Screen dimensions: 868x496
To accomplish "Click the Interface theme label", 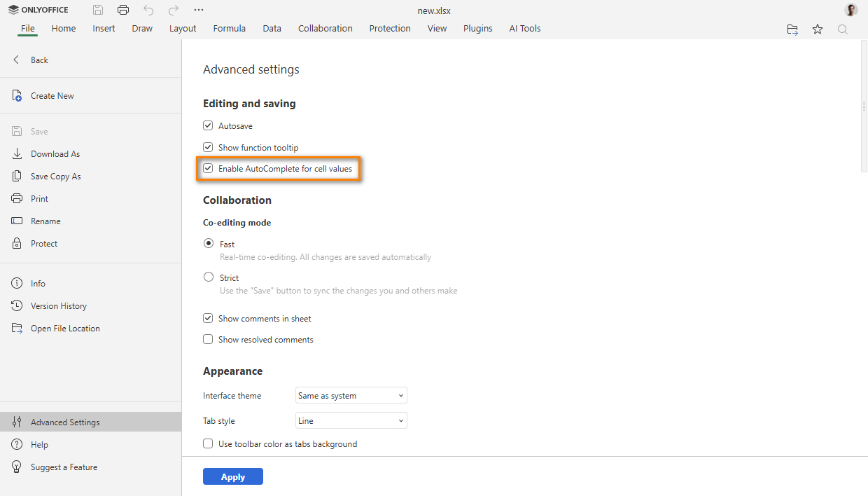I will (232, 396).
